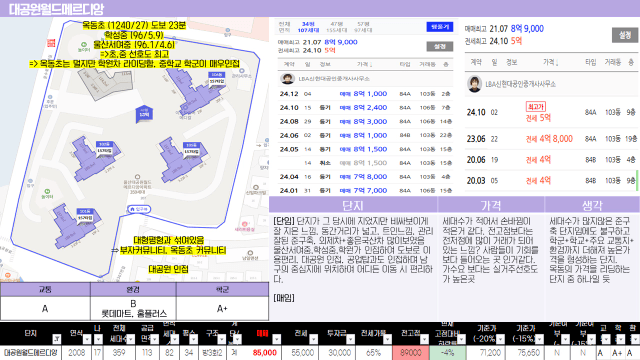Open the 전세가율 column filter dropdown
Image resolution: width=640 pixels, height=360 pixels.
point(387,339)
